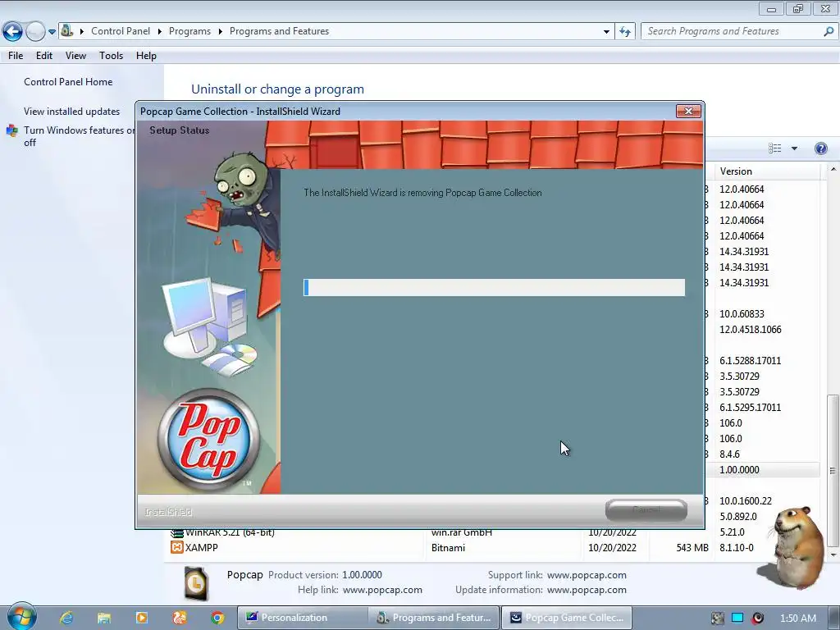Click the XAMPP orange icon
Viewport: 840px width, 630px height.
click(x=177, y=547)
